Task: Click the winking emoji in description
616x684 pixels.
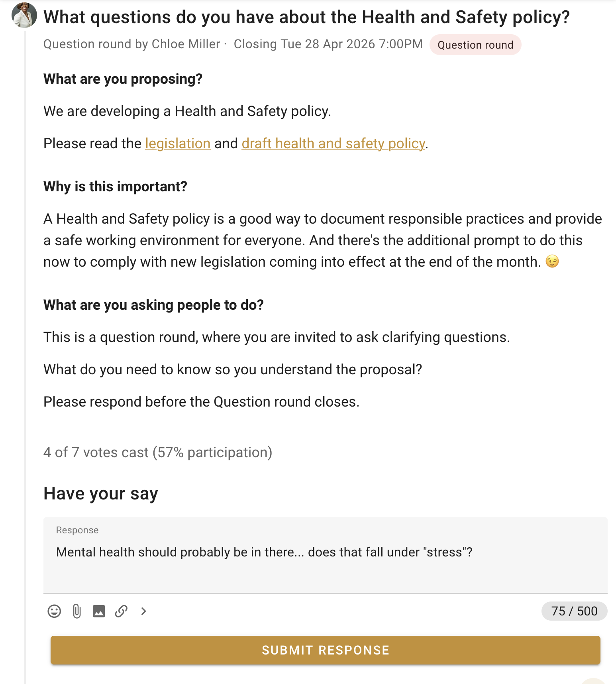Action: coord(552,261)
